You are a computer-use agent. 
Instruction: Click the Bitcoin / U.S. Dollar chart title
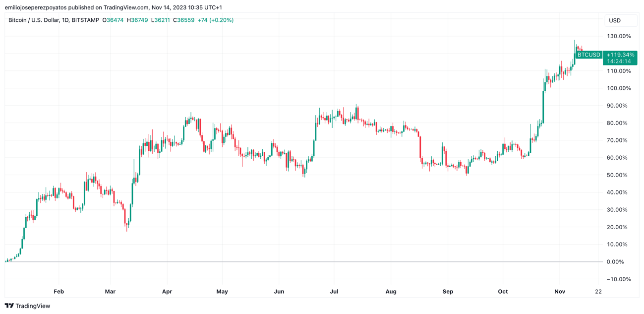pos(54,20)
